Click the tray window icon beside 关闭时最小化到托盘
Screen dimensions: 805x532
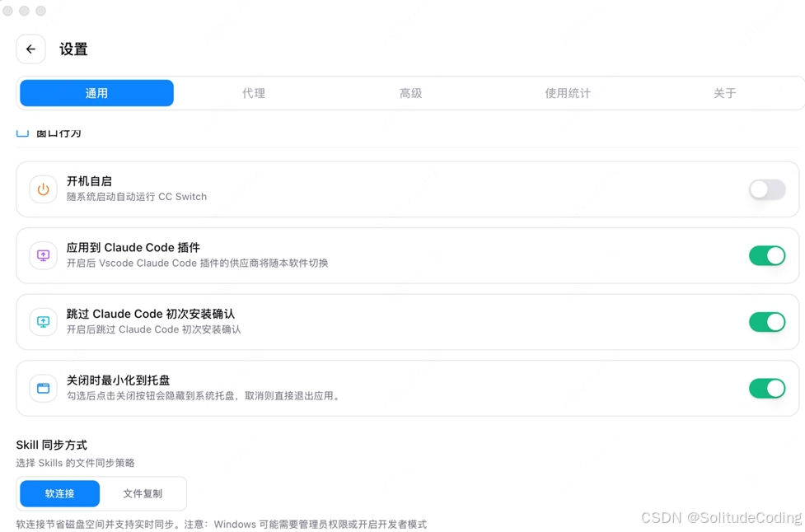pos(42,388)
